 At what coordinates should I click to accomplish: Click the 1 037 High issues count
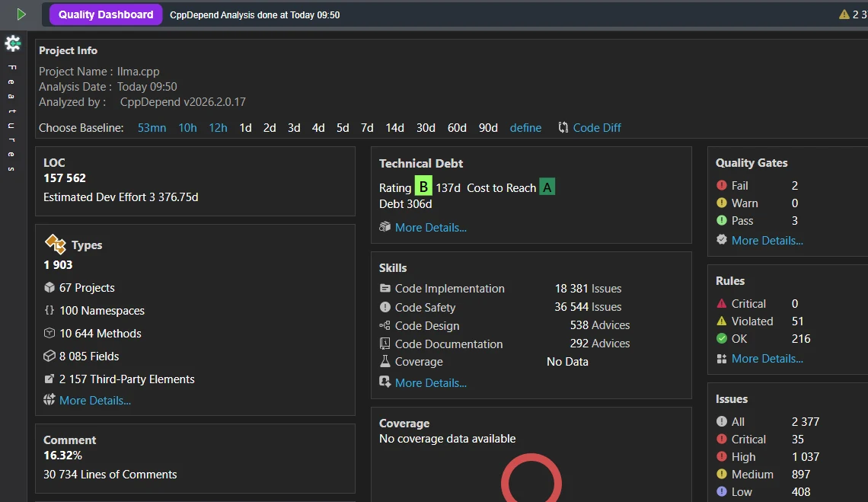(x=806, y=456)
